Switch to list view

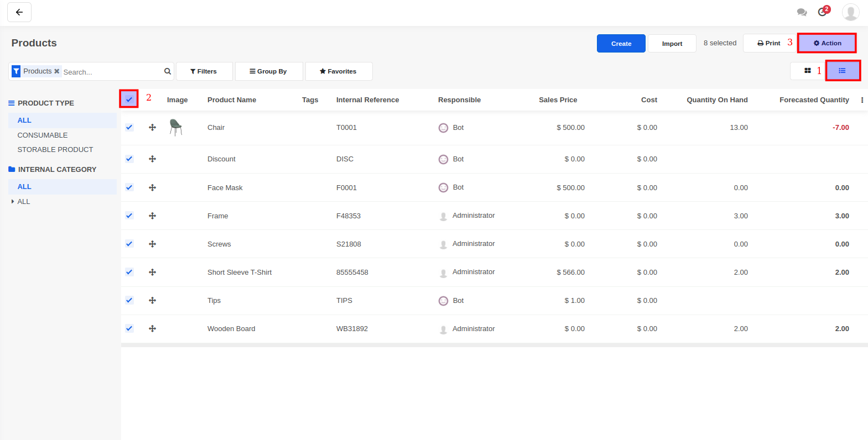coord(843,71)
